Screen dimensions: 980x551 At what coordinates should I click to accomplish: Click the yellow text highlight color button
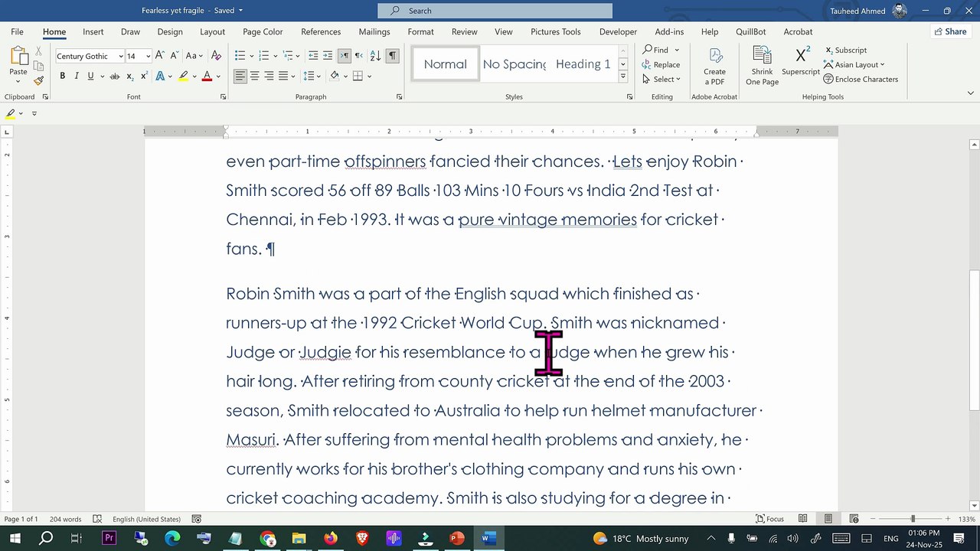tap(184, 76)
